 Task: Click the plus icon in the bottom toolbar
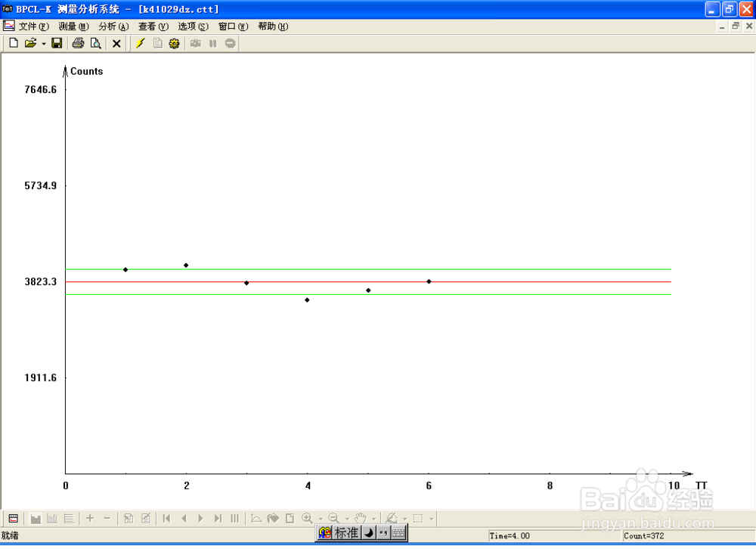(x=90, y=519)
